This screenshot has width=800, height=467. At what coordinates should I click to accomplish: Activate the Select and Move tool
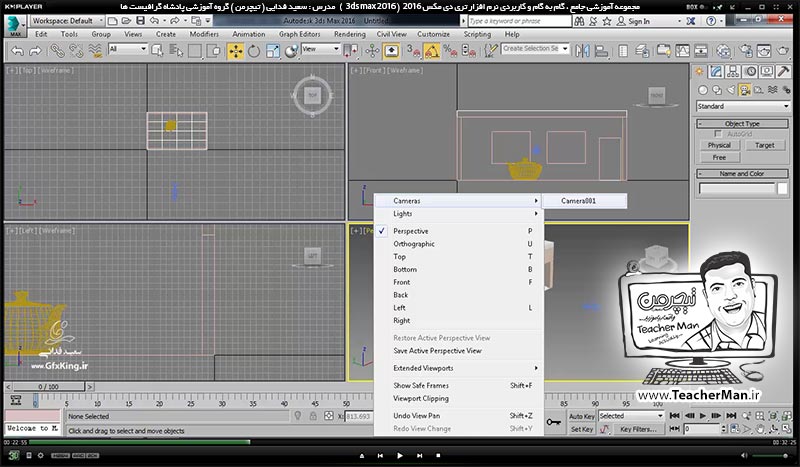[x=235, y=51]
